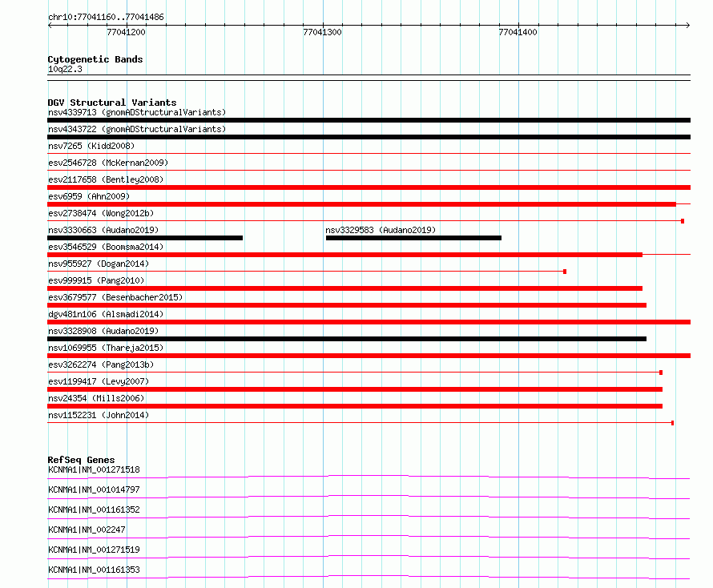Click variant label esv1199417 (Levy2007)
This screenshot has width=713, height=588.
[x=99, y=381]
